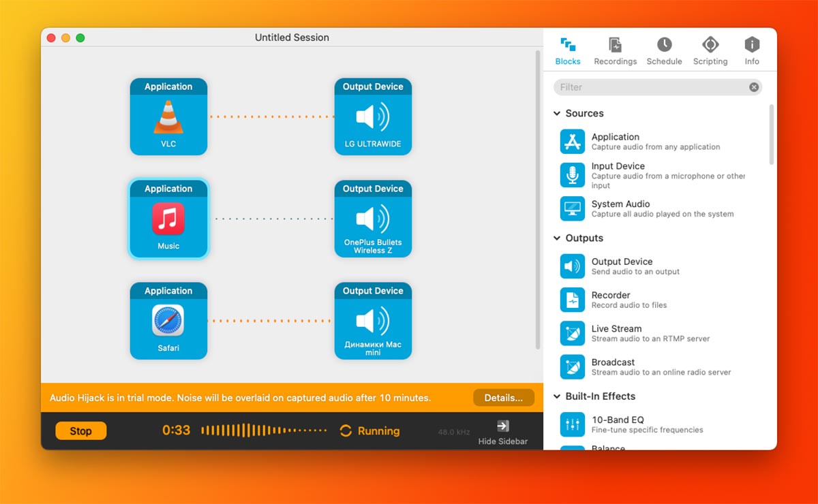818x504 pixels.
Task: Select the Music application block icon
Action: (168, 219)
